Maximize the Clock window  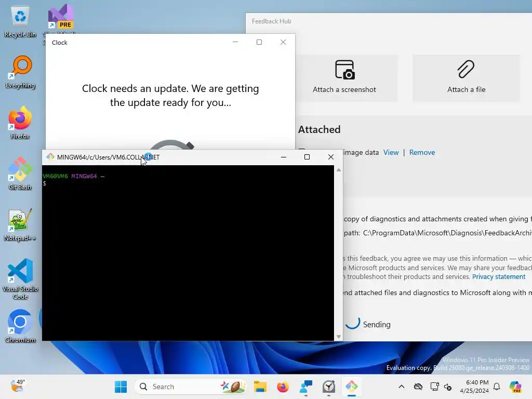coord(259,42)
